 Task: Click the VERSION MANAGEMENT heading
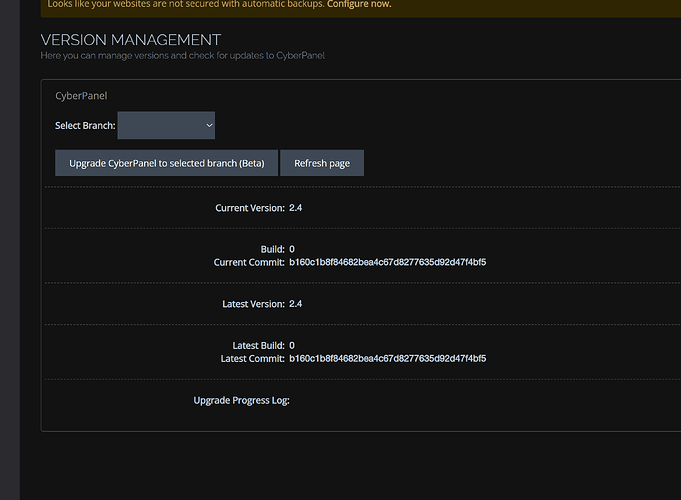131,40
